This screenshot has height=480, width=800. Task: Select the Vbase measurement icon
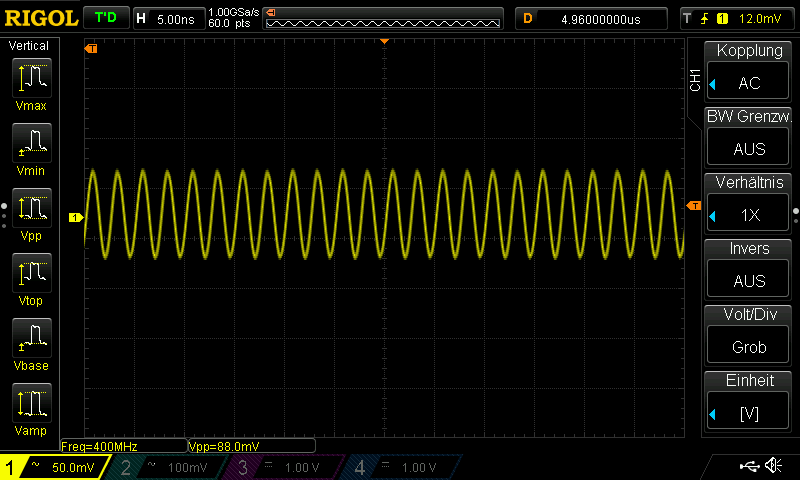point(31,338)
